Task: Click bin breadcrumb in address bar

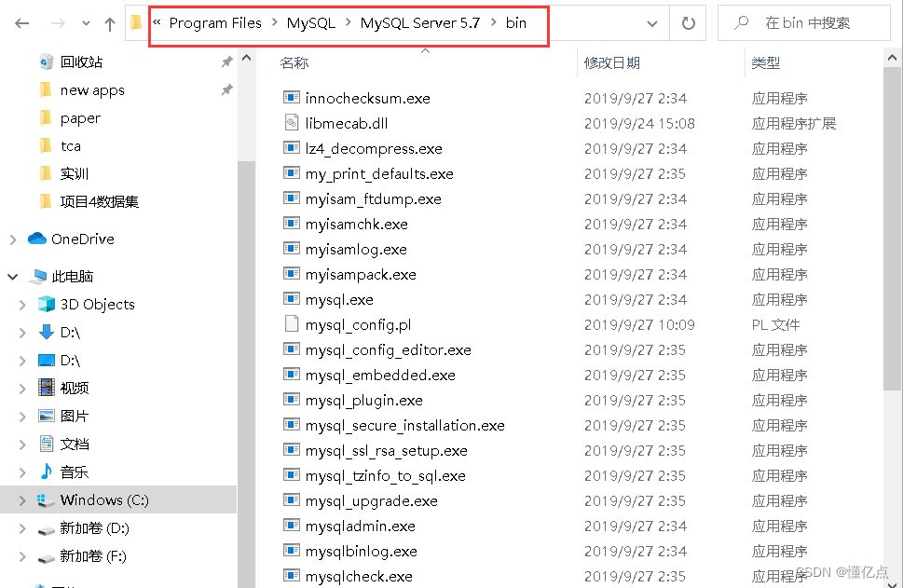Action: coord(516,23)
